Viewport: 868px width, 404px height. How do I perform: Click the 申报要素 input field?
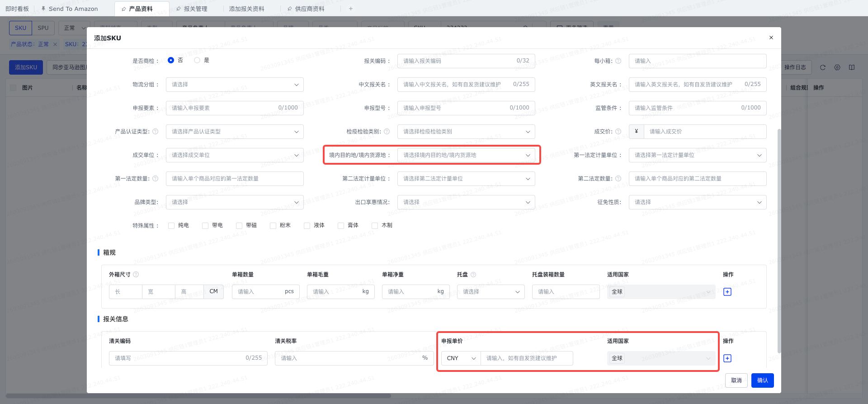235,108
